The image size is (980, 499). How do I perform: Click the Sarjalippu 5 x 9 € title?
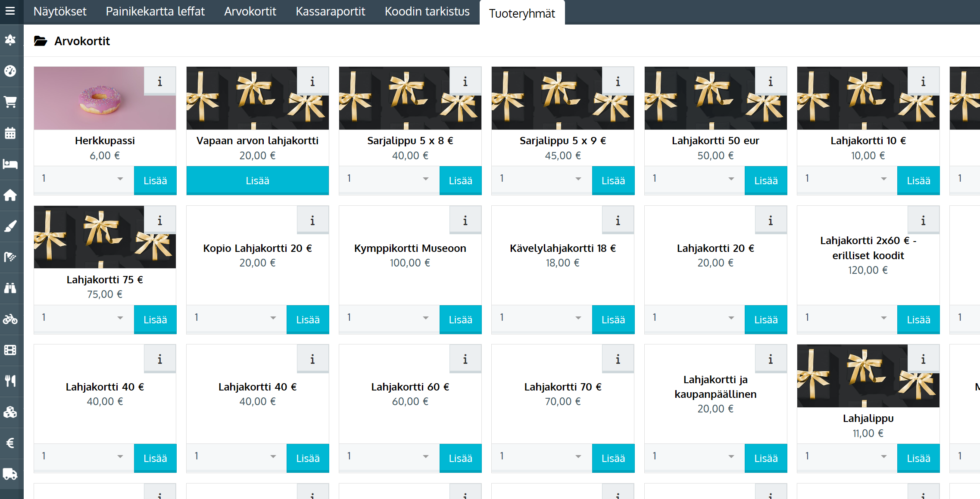563,141
